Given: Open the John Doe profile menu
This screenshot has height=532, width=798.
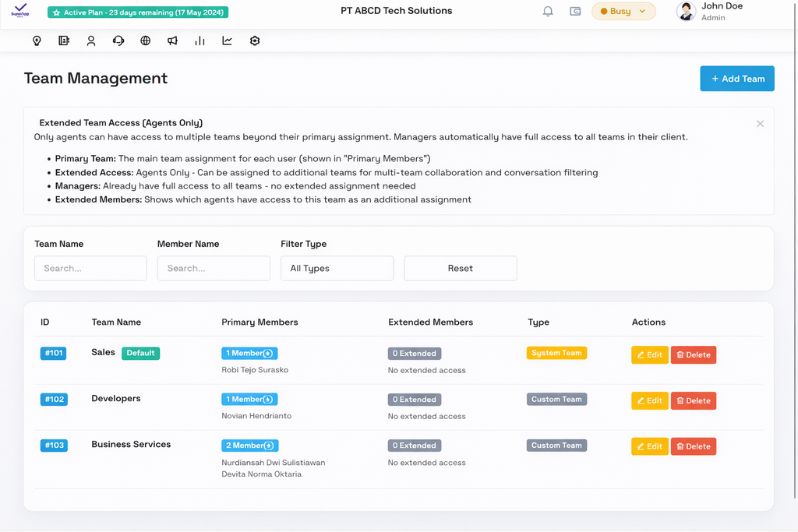Looking at the screenshot, I should (709, 11).
